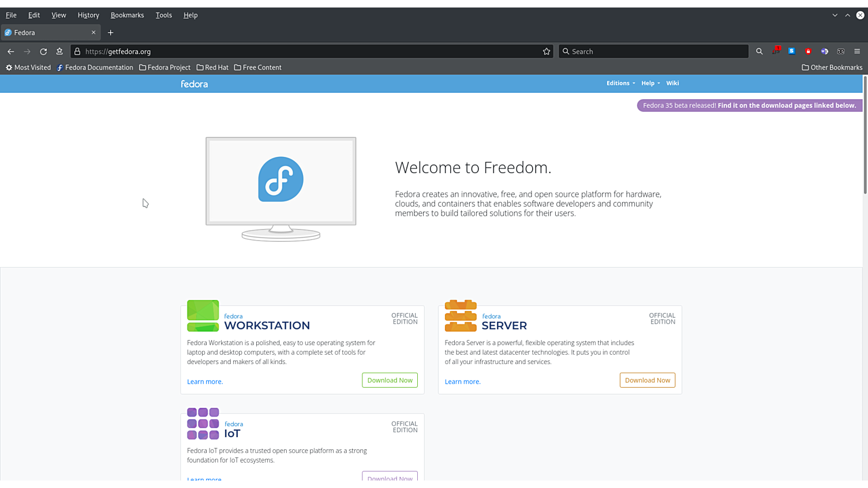Open the new tab plus button

point(111,33)
